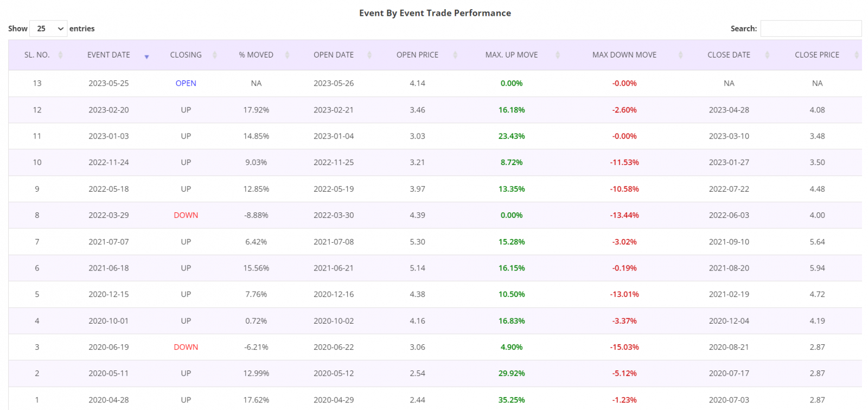Select the -15.03% max down move value

coord(624,347)
